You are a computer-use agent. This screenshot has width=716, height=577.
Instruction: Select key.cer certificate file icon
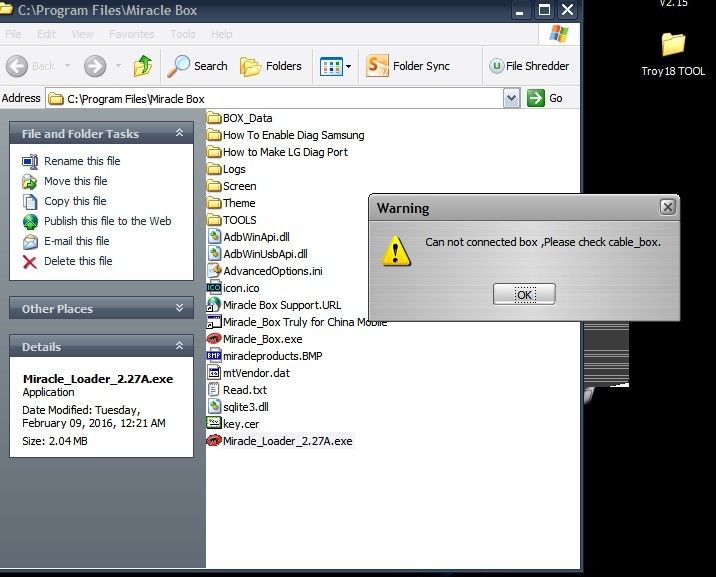pos(214,424)
